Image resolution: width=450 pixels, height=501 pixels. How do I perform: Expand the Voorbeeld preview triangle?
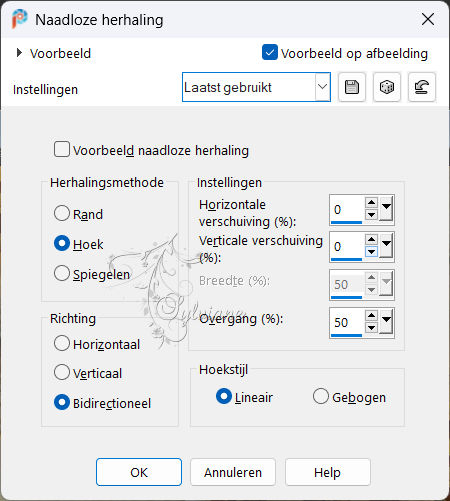tap(19, 53)
